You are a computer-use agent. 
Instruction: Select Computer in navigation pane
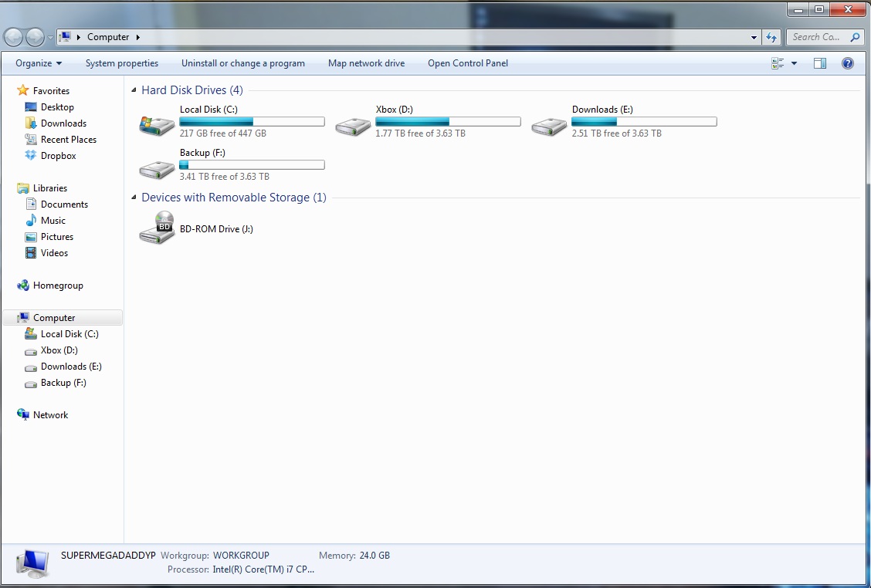63,318
